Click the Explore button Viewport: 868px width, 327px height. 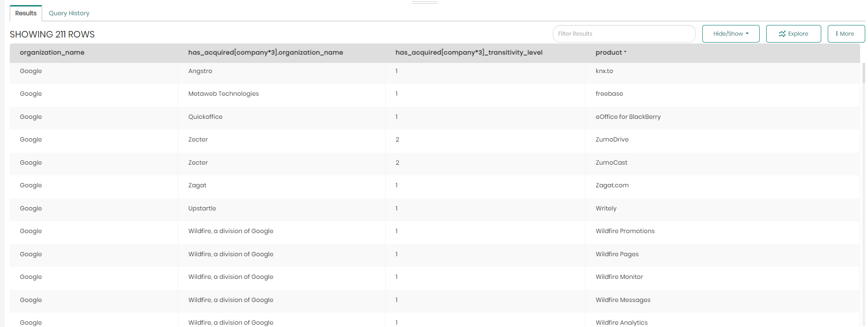click(x=793, y=34)
